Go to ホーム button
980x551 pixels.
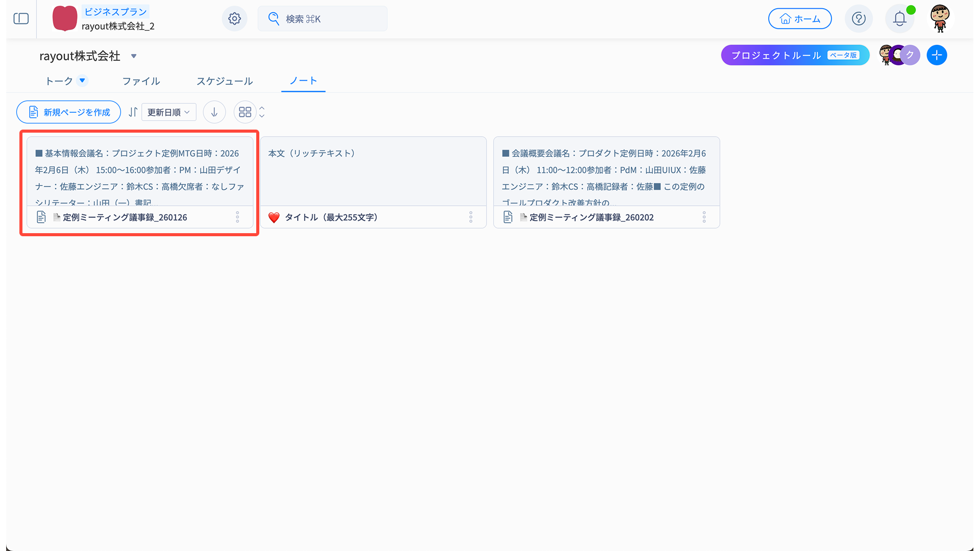799,19
